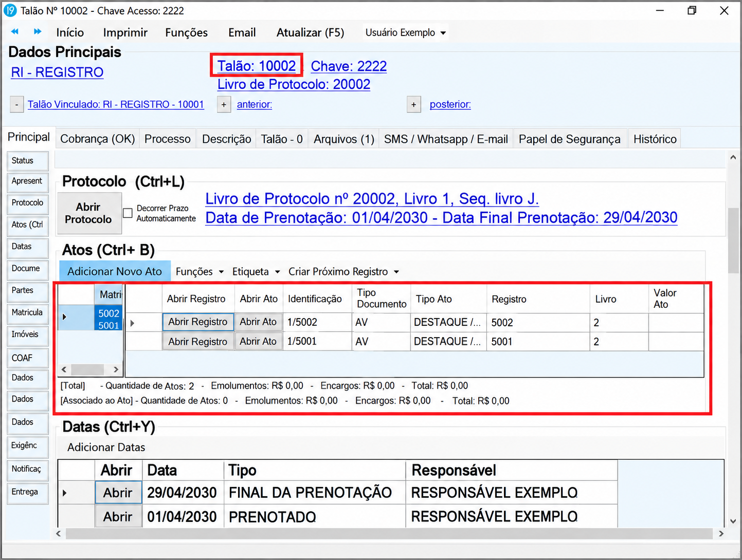This screenshot has width=742, height=560.
Task: Switch to the Cobrança (OK) tab
Action: tap(97, 139)
